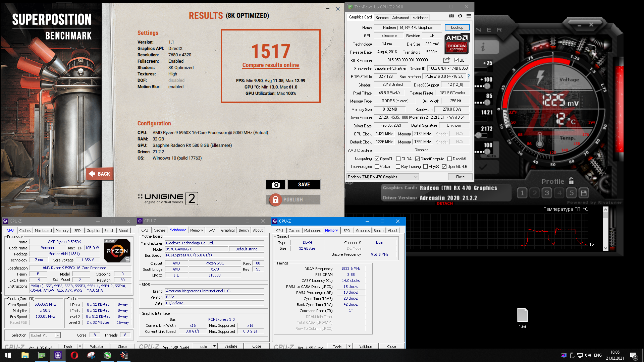Click the Afterburner 2172 memory clock slider knob

click(479, 135)
